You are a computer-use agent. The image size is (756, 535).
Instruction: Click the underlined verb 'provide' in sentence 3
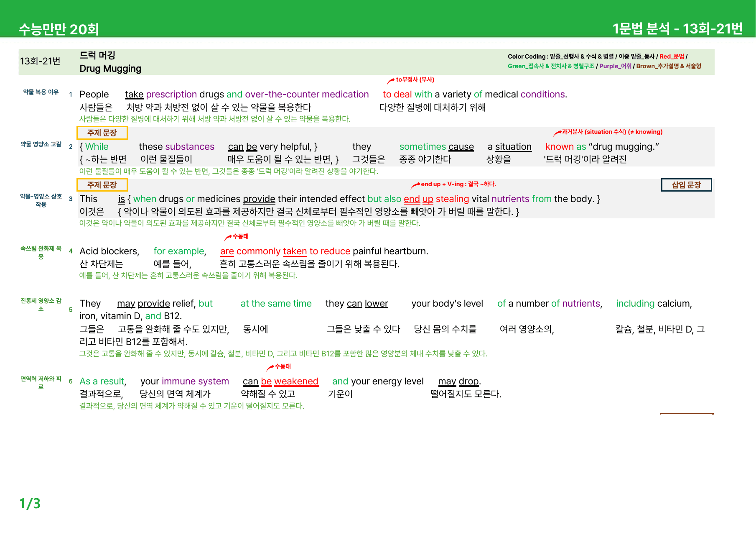(x=259, y=199)
